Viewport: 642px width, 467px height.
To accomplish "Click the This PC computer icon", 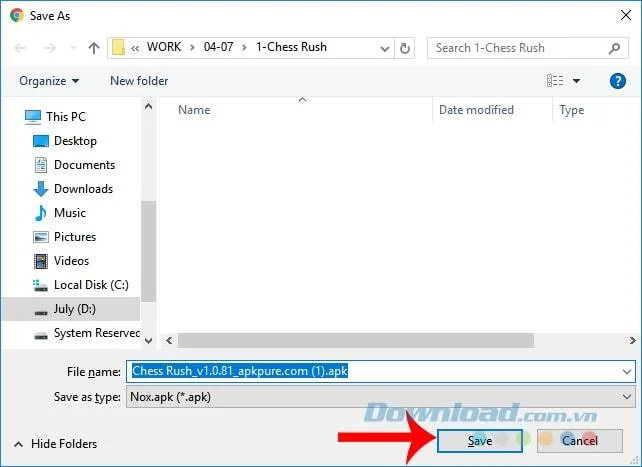I will point(33,117).
